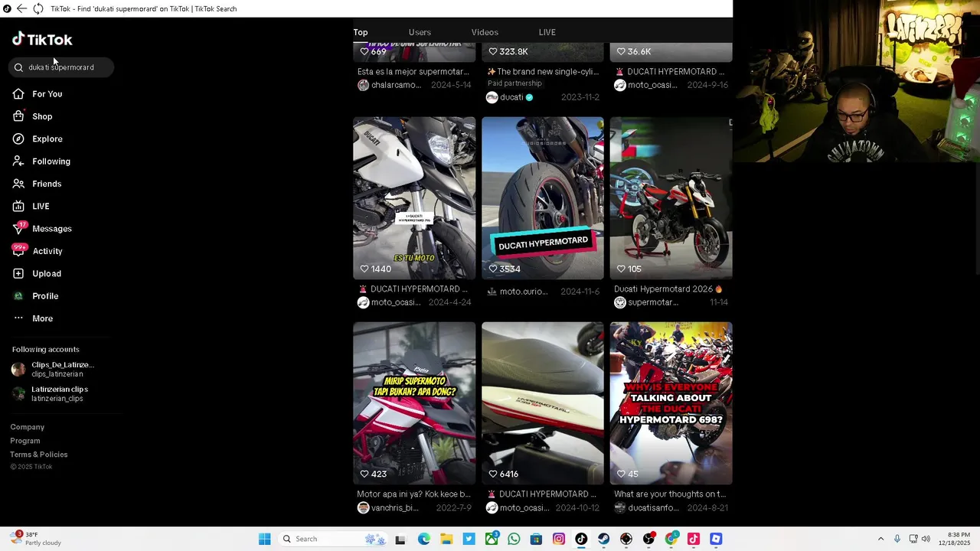980x551 pixels.
Task: Open Terms & Policies link
Action: tap(39, 455)
